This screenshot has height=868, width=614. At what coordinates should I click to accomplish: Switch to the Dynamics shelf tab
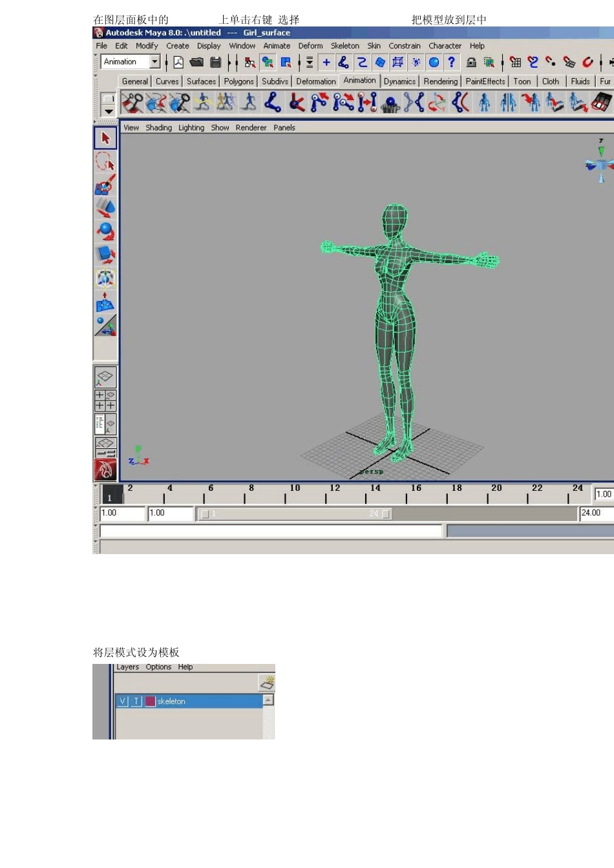[399, 81]
